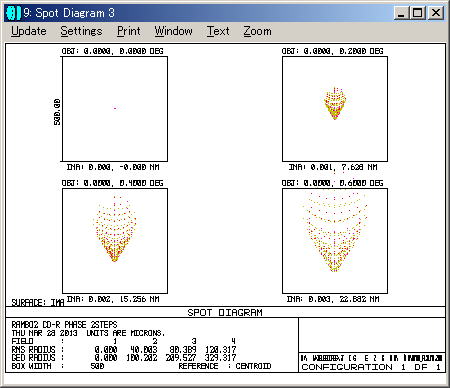Click the SURFACE: IMA label
450x388 pixels.
(x=38, y=303)
